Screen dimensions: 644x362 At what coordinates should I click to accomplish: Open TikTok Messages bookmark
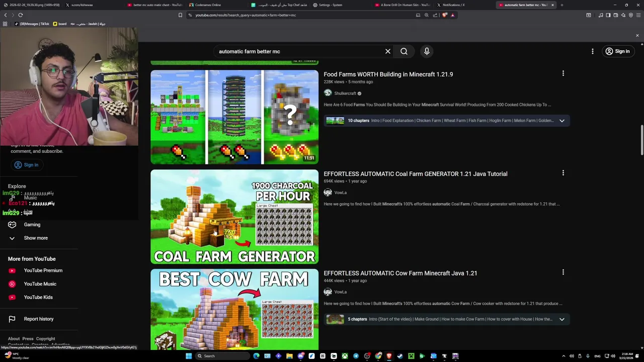point(33,24)
